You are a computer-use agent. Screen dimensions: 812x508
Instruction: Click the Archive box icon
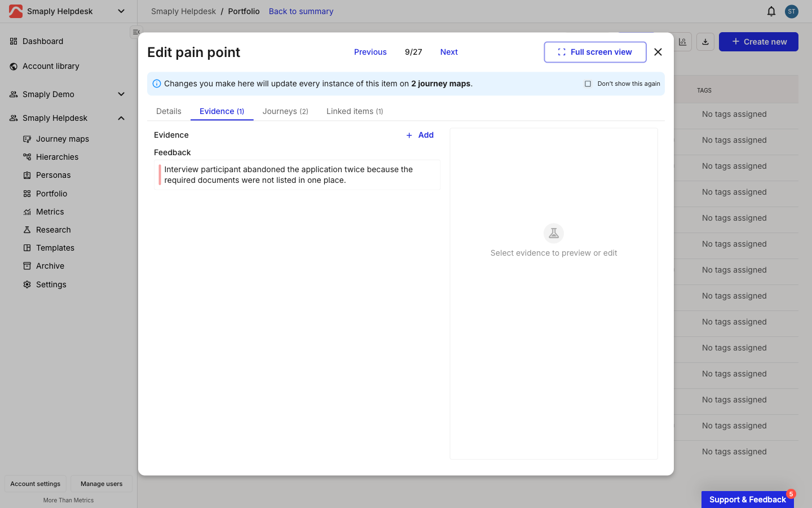(x=27, y=266)
